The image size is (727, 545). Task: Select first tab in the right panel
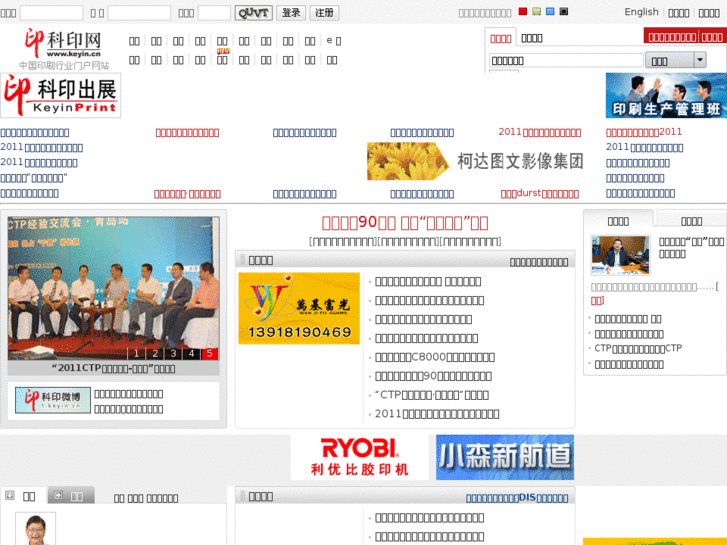click(x=619, y=221)
